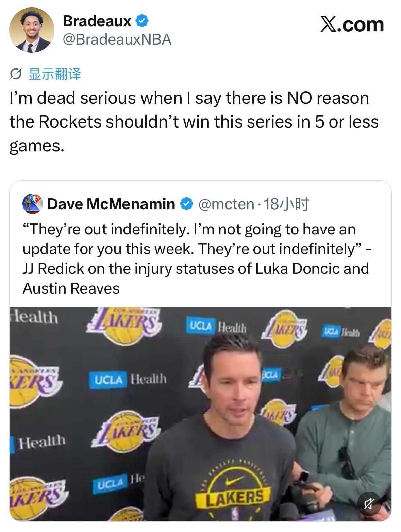
Task: Select the main tweet text about Rockets
Action: click(194, 122)
